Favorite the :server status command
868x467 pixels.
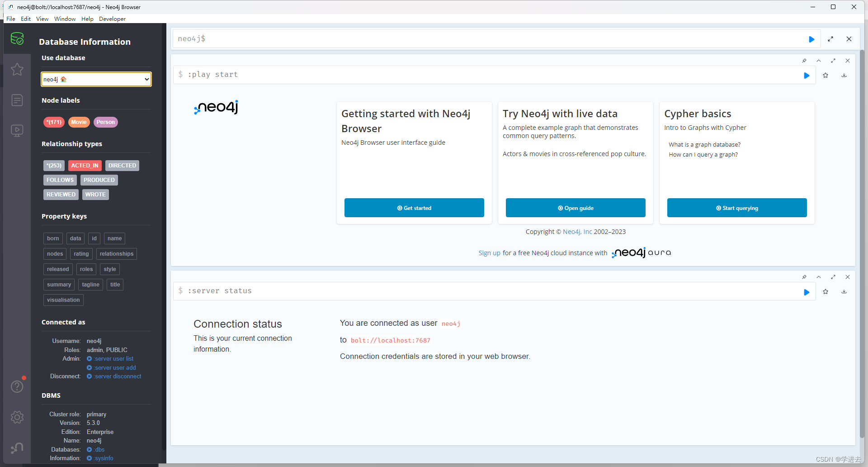coord(826,292)
